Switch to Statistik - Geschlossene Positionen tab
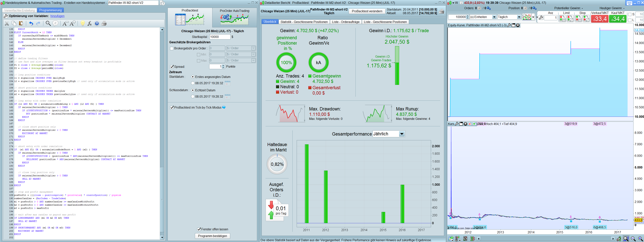This screenshot has width=644, height=242. [x=304, y=22]
